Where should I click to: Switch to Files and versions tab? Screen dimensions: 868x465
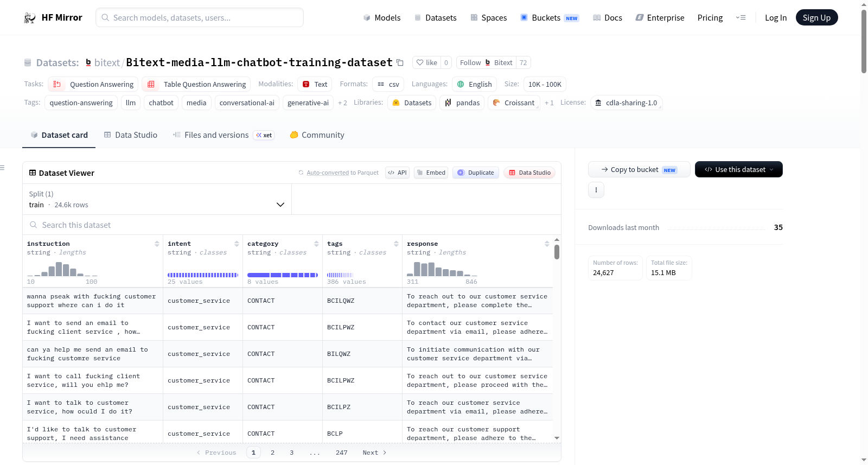(223, 135)
